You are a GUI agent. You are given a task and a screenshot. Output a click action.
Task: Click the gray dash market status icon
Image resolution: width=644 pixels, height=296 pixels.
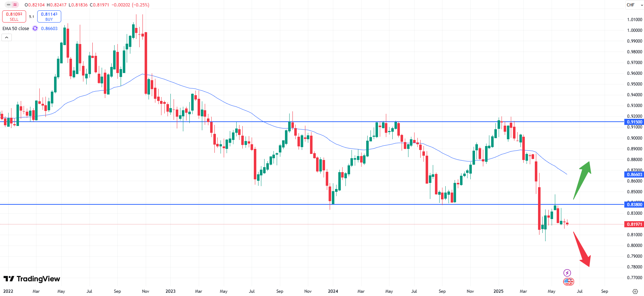(x=9, y=5)
